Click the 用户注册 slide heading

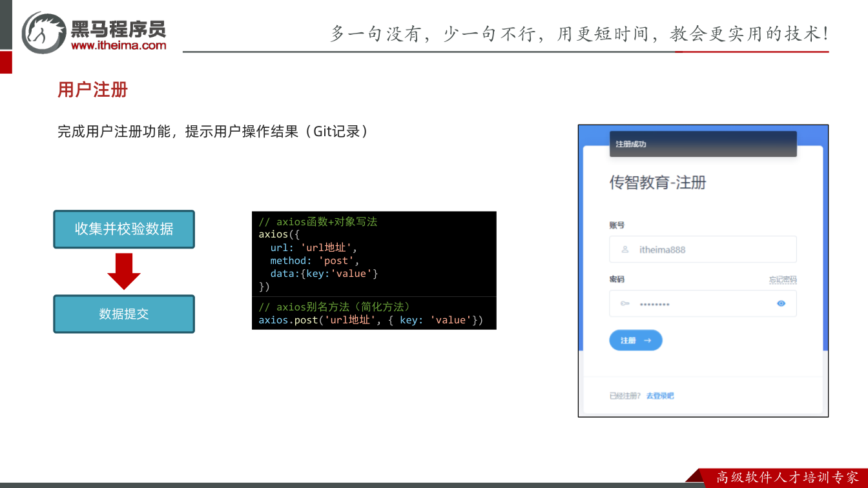93,90
